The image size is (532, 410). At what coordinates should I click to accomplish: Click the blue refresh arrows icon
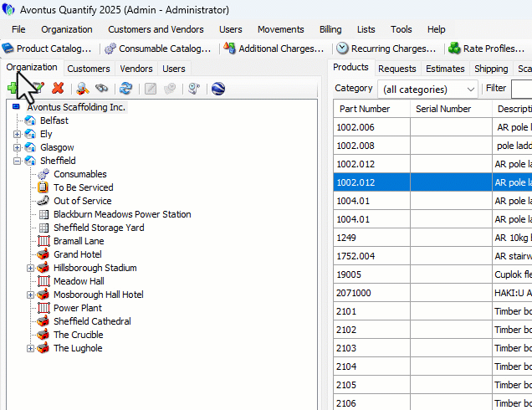[x=125, y=88]
